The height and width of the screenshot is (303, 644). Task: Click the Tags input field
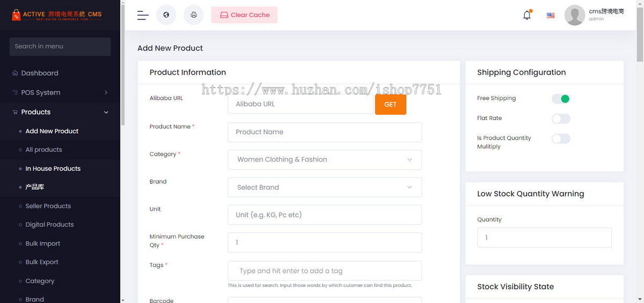[325, 271]
